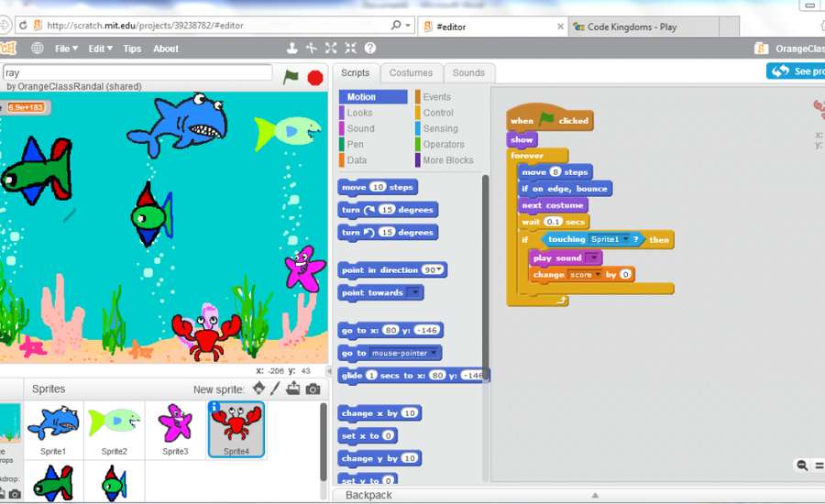Open the address bar search dropdown arrow
The height and width of the screenshot is (504, 825).
point(408,26)
